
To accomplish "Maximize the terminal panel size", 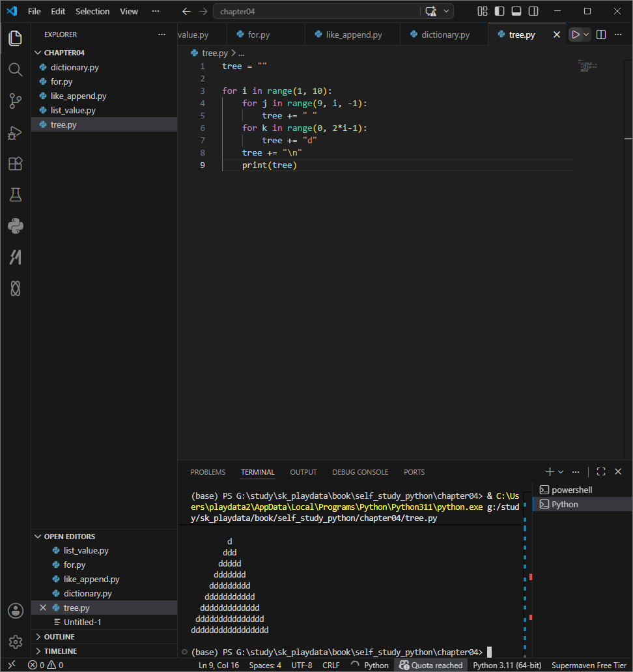I will 601,472.
